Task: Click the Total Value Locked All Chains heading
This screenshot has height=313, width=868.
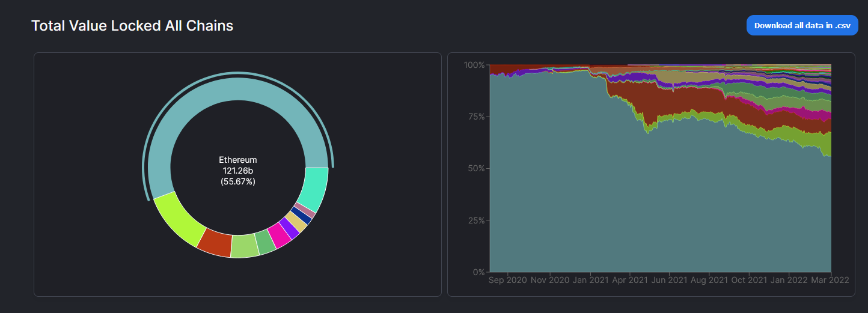Action: click(132, 26)
